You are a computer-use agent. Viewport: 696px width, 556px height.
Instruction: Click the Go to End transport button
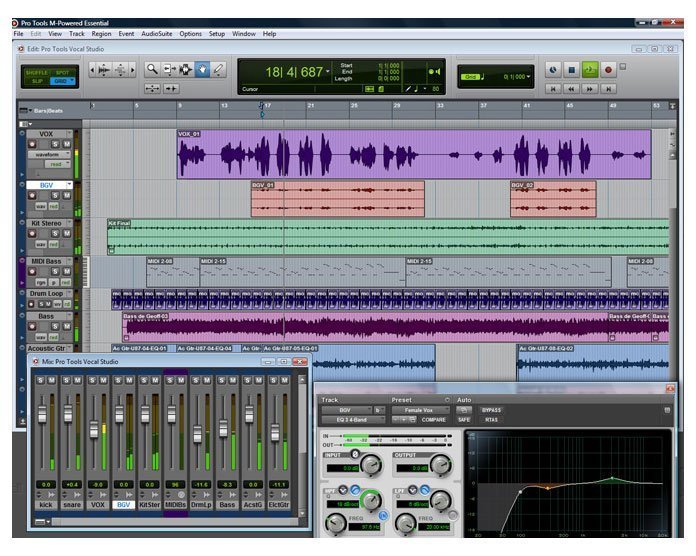coord(609,89)
